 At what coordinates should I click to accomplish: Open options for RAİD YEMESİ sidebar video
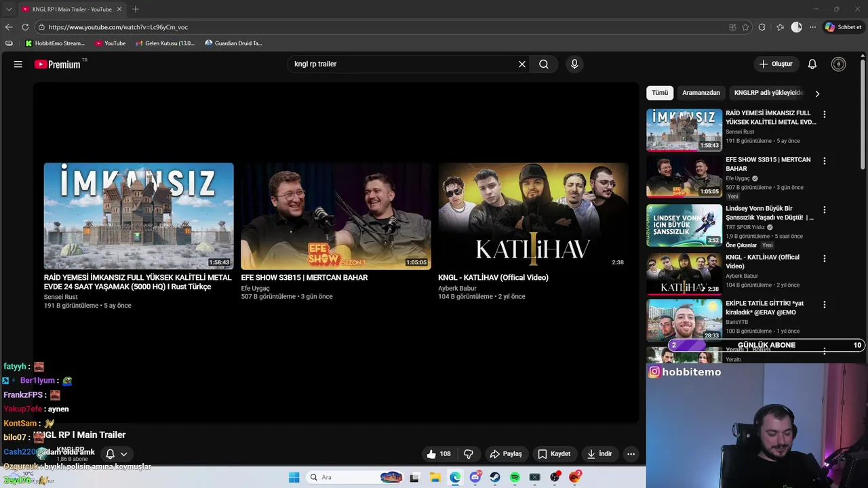[x=825, y=115]
